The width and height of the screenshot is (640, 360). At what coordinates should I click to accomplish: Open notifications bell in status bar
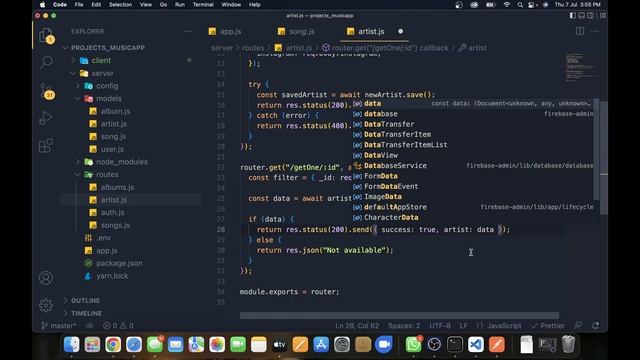point(596,326)
